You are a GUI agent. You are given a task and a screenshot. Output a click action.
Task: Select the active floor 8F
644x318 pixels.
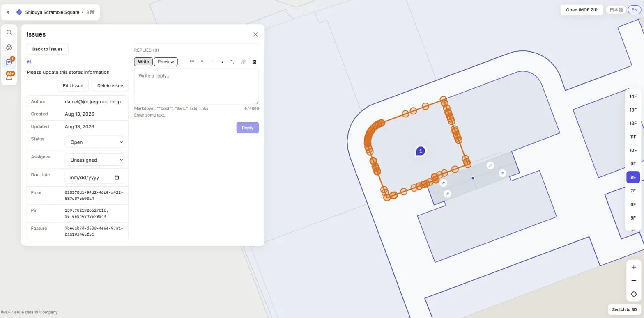633,178
